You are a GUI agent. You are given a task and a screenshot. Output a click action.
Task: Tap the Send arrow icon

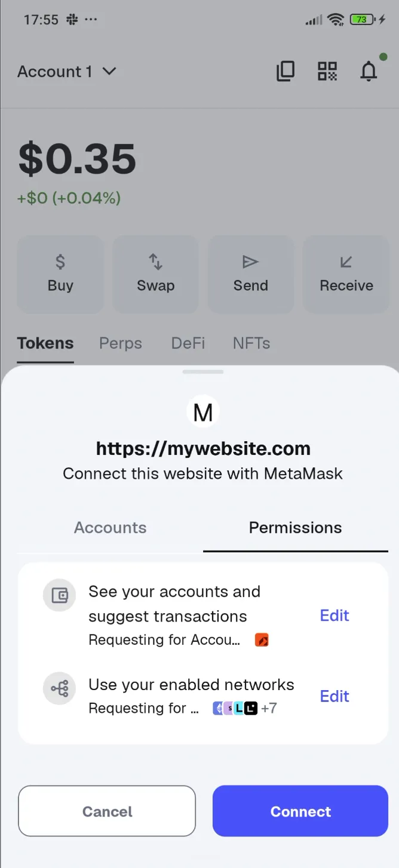pyautogui.click(x=250, y=261)
